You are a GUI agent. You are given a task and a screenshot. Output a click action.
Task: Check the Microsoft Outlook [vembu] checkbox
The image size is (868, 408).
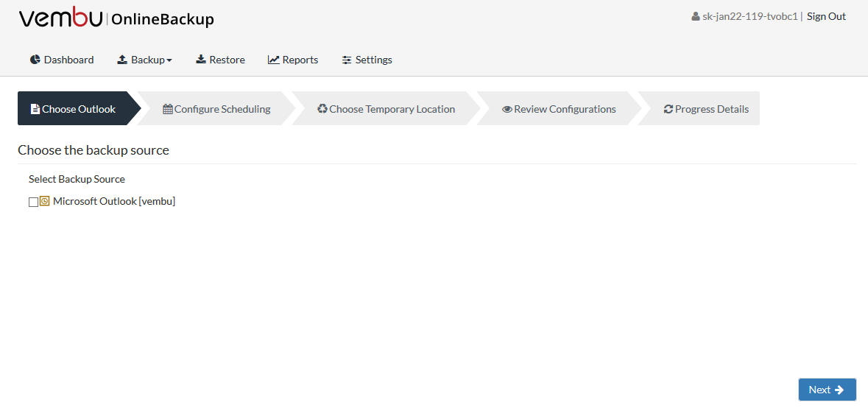pos(33,202)
